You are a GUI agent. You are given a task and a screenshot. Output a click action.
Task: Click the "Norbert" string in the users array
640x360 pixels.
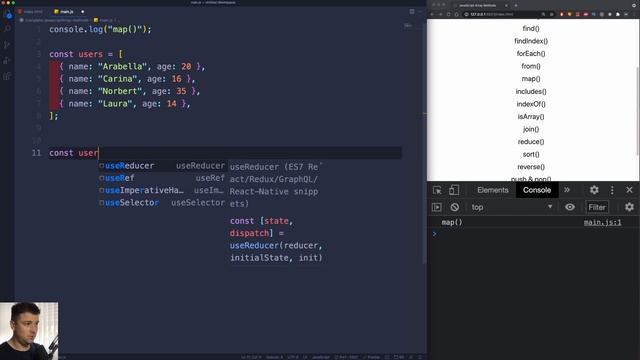click(x=119, y=91)
